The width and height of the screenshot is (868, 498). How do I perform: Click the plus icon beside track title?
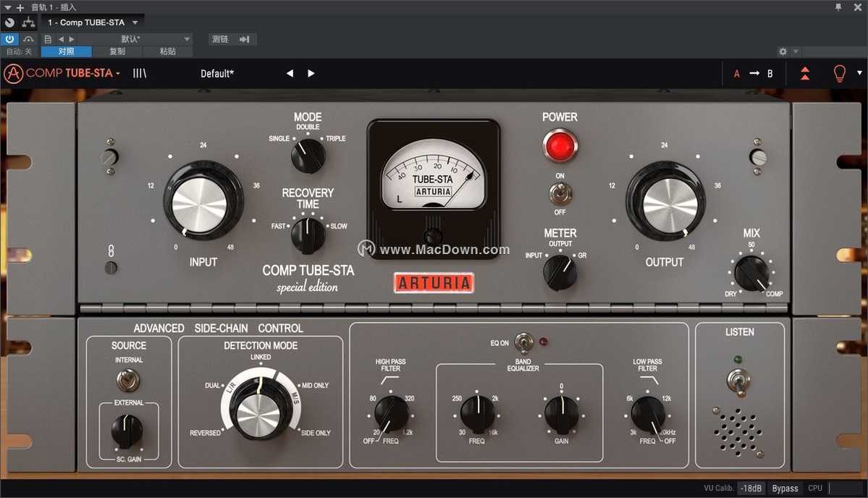20,7
